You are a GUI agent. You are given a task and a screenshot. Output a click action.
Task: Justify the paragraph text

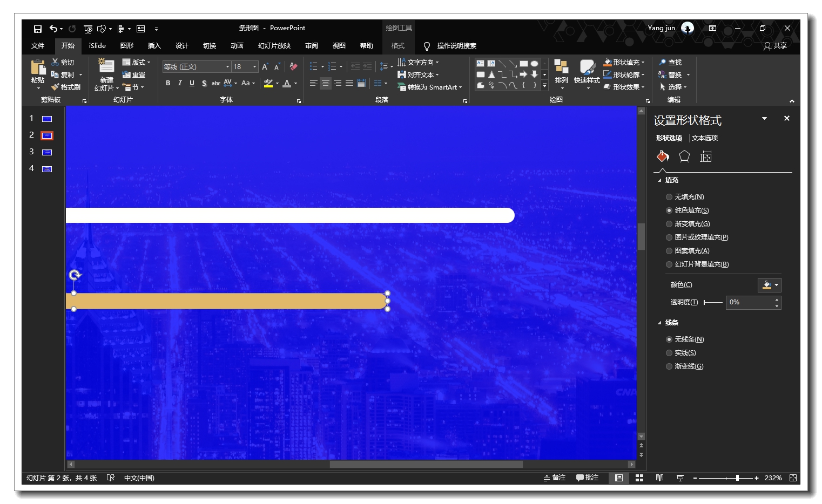click(x=349, y=83)
